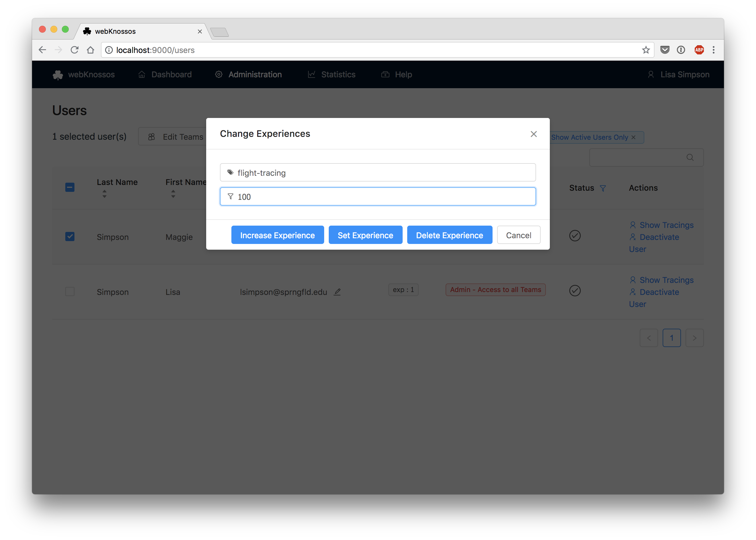Toggle the select-all users checkbox
This screenshot has width=756, height=540.
click(x=70, y=188)
